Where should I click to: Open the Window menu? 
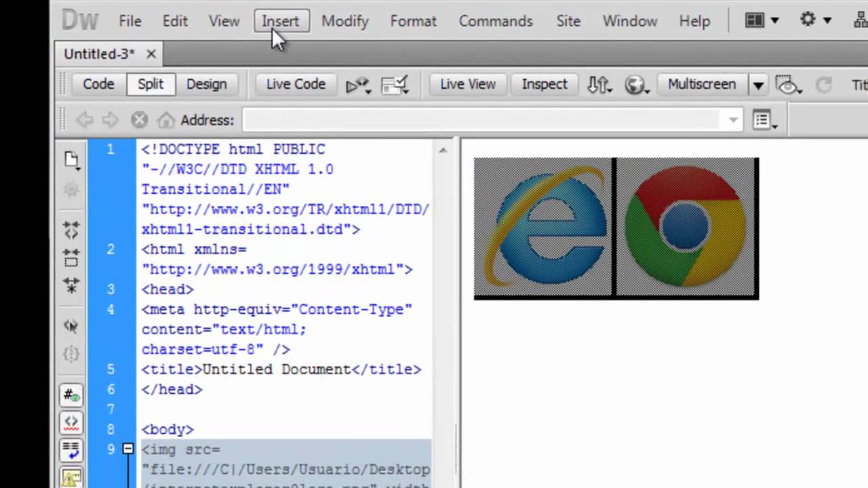point(630,21)
